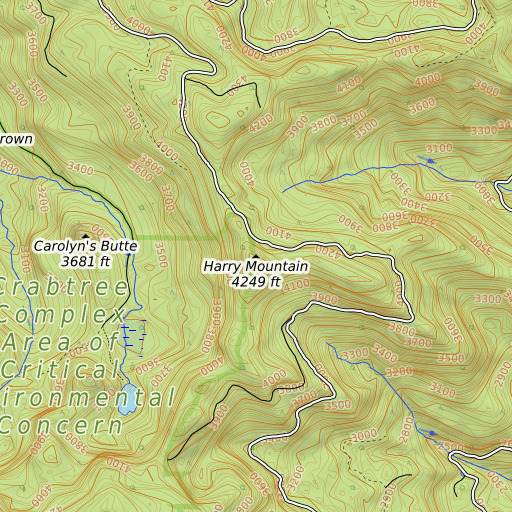Click the word "Crabtree" in the area label
Image resolution: width=512 pixels, height=512 pixels.
coord(63,287)
